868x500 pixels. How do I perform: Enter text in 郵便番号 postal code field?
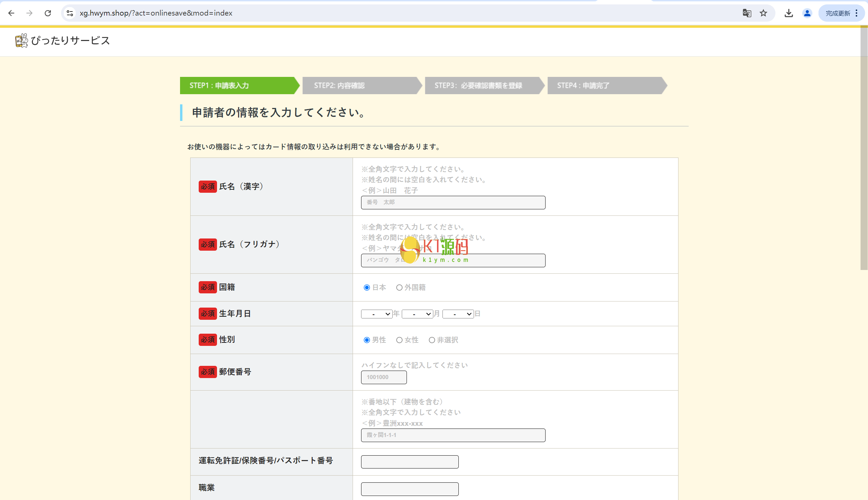383,377
